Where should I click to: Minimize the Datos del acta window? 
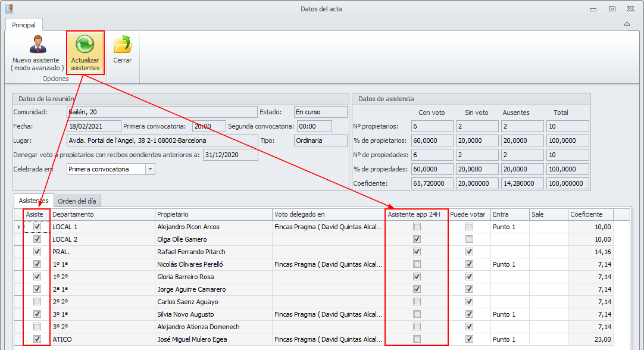(592, 9)
